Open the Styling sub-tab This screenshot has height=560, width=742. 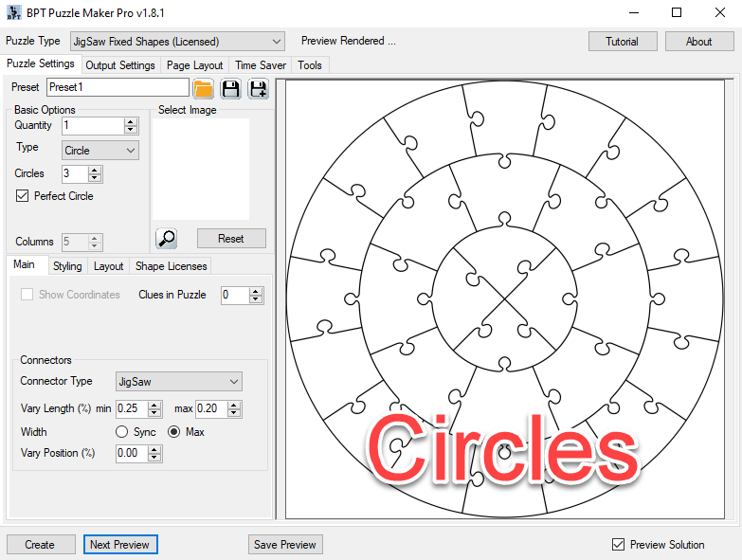coord(67,266)
